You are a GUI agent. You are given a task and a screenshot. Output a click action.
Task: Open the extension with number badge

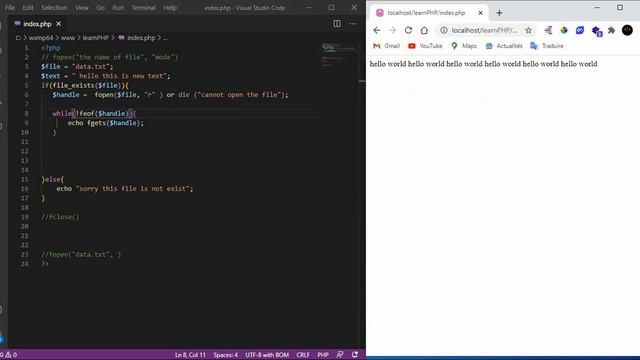point(597,31)
